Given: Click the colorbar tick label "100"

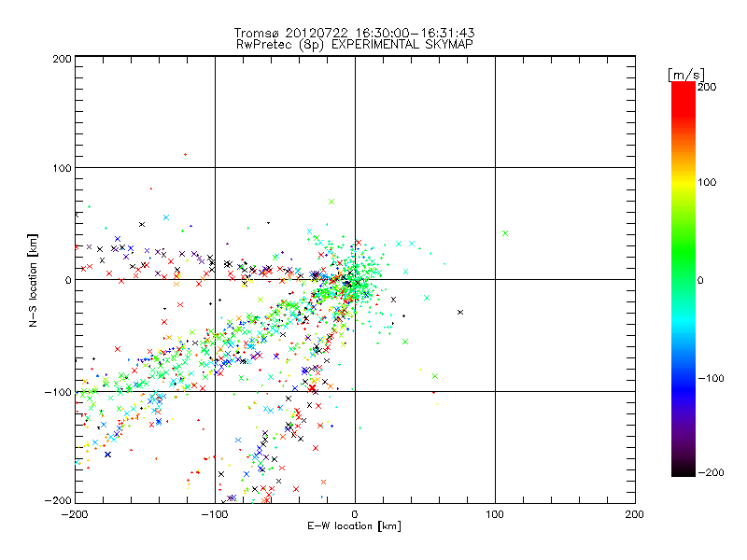Looking at the screenshot, I should coord(707,182).
